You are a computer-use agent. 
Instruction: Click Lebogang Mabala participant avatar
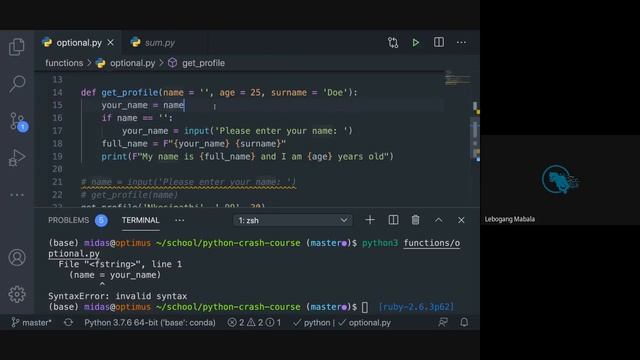tap(560, 180)
